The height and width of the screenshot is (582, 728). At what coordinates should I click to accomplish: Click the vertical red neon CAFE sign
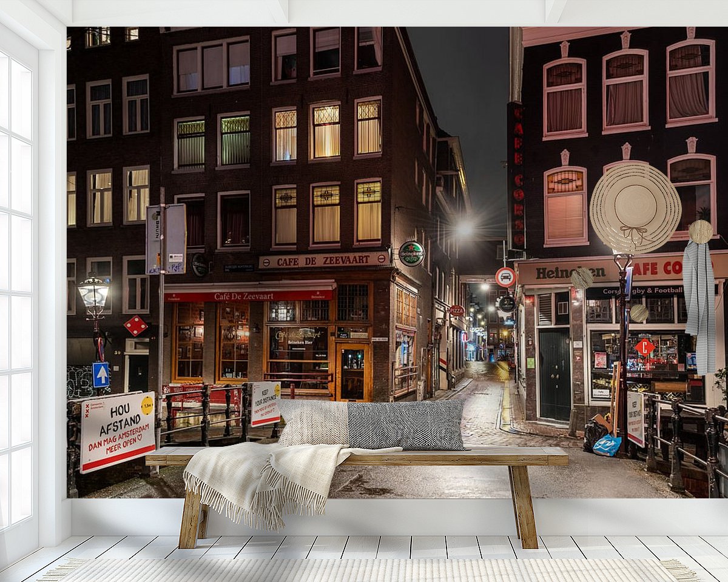(x=517, y=176)
